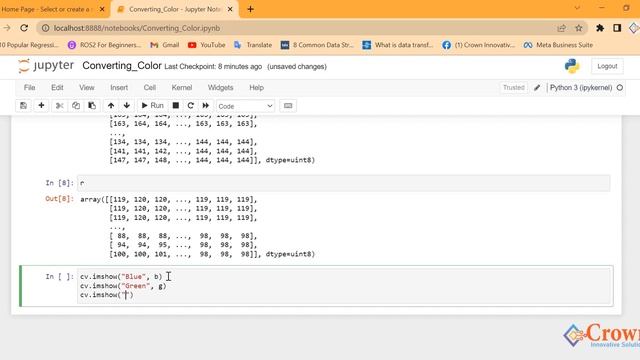The image size is (640, 360).
Task: Run the selected cell
Action: [x=152, y=106]
